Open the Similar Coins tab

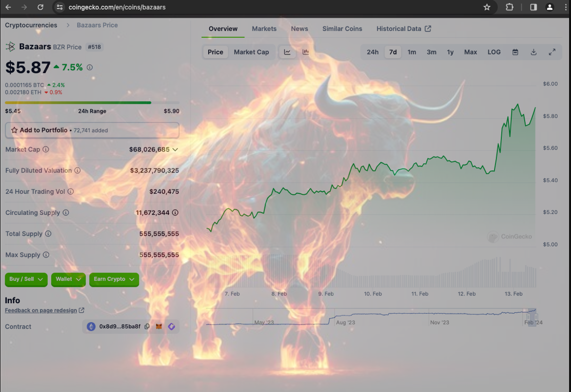tap(342, 29)
